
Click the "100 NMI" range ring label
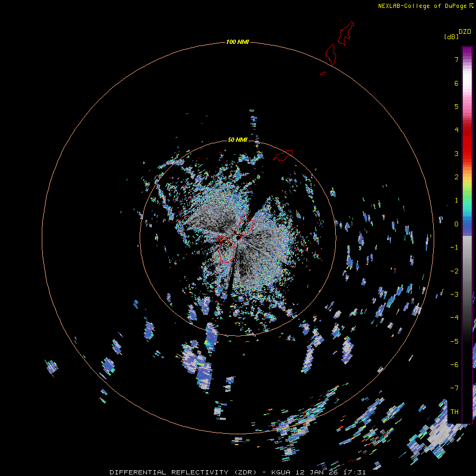tap(237, 42)
